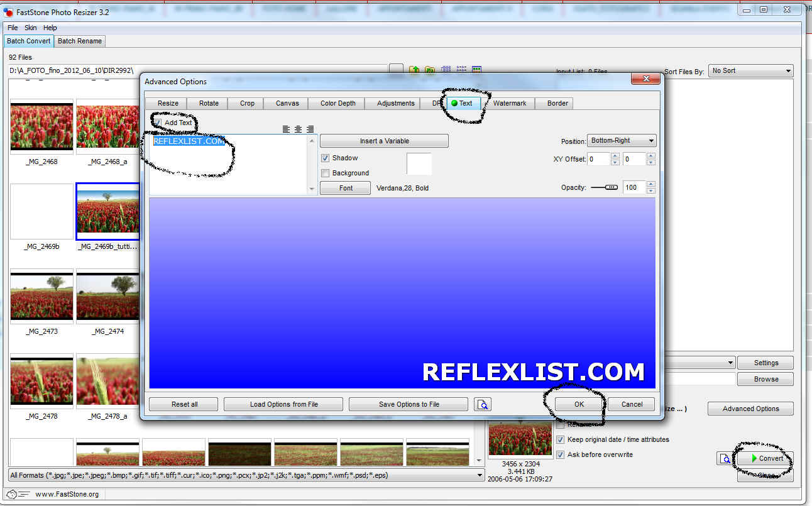Uncheck Keep original date / time attributes
812x506 pixels.
tap(561, 439)
